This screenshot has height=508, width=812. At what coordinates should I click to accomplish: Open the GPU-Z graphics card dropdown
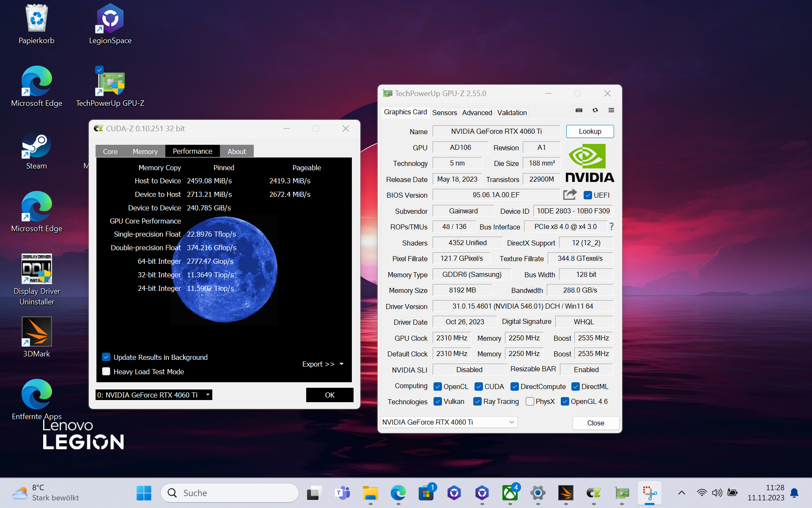pos(511,422)
